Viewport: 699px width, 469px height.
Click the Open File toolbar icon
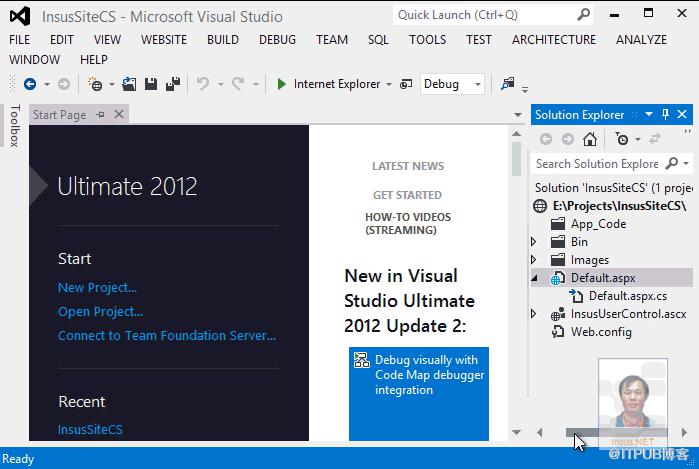(x=129, y=84)
